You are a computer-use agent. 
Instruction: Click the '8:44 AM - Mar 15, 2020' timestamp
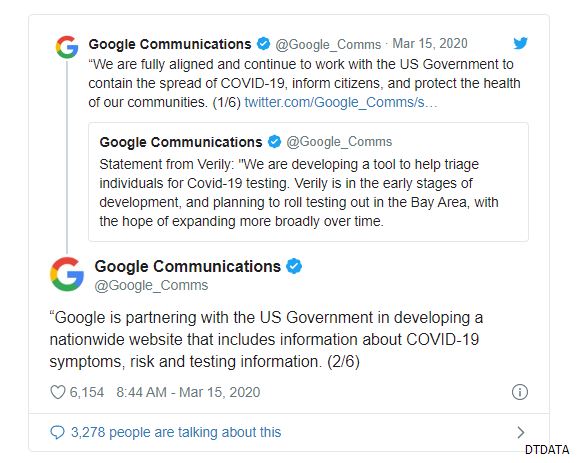click(x=188, y=392)
